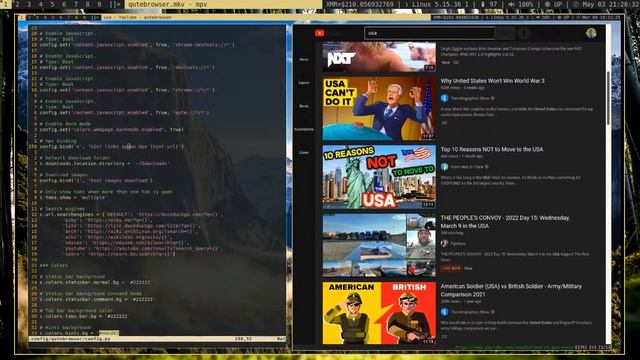Image resolution: width=640 pixels, height=360 pixels.
Task: Switch to dwm tag 6
Action: (64, 4)
